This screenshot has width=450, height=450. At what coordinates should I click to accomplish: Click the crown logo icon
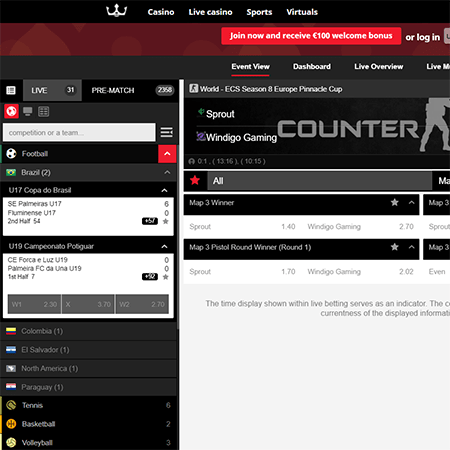coord(116,11)
